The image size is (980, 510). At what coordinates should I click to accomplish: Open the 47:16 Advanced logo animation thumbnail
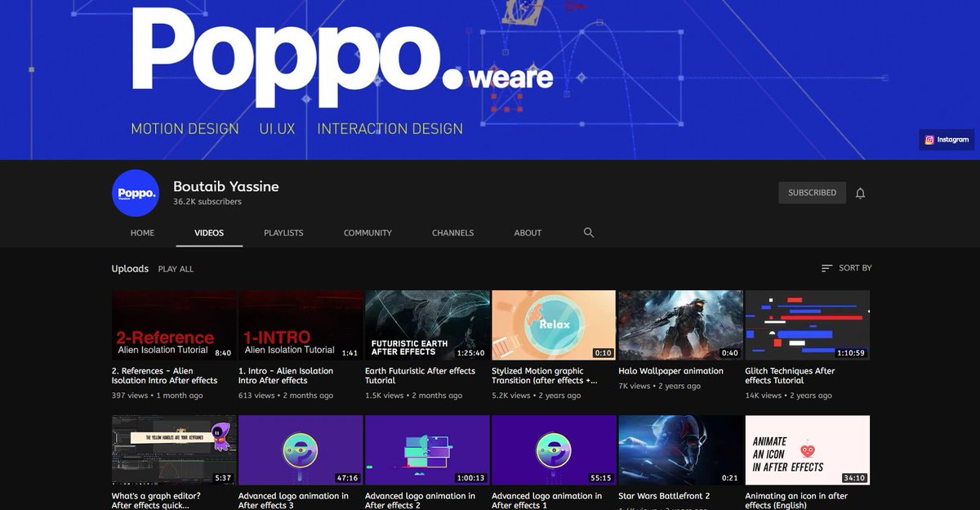(301, 450)
